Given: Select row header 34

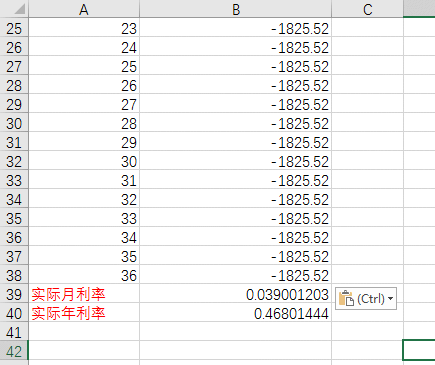Looking at the screenshot, I should pyautogui.click(x=14, y=199).
